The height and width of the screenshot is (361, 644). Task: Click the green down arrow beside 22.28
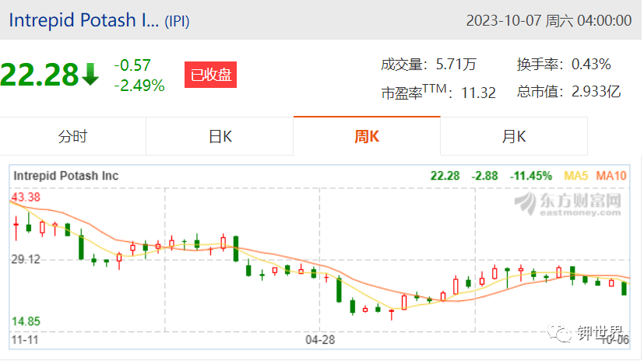point(90,74)
